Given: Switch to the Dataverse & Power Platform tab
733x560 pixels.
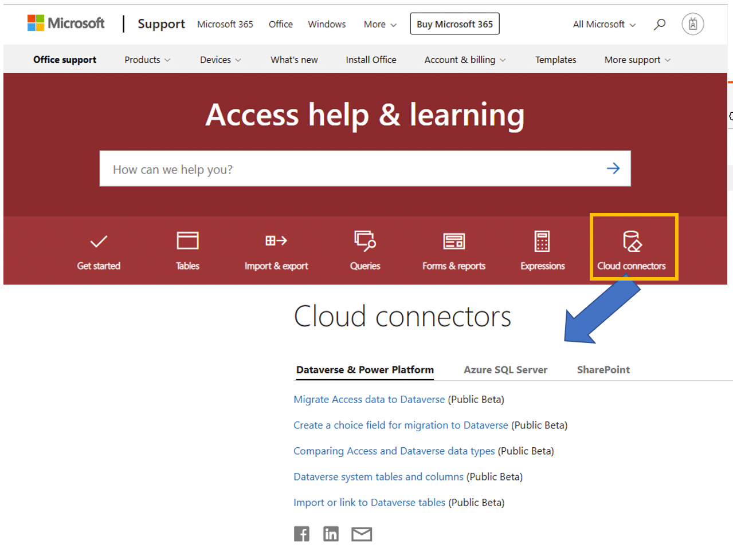Looking at the screenshot, I should coord(364,370).
